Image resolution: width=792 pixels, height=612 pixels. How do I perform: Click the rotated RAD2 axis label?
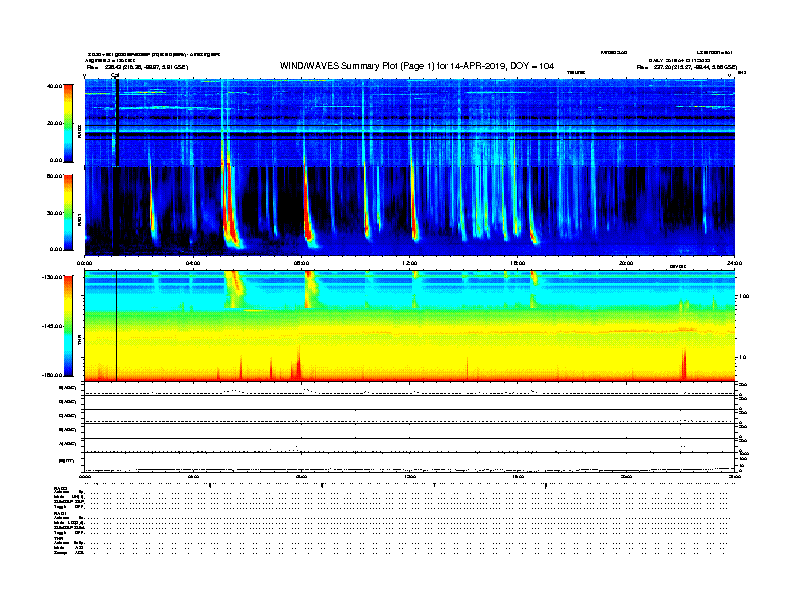(80, 132)
